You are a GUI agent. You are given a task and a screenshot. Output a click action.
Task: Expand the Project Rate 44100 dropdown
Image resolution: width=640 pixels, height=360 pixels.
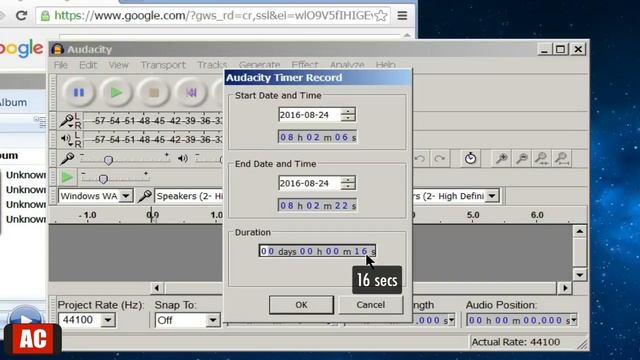coord(108,320)
